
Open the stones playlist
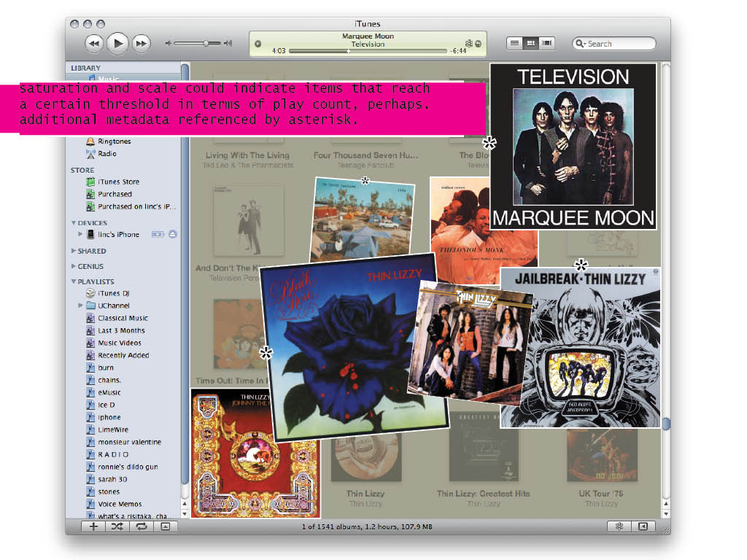tap(109, 491)
